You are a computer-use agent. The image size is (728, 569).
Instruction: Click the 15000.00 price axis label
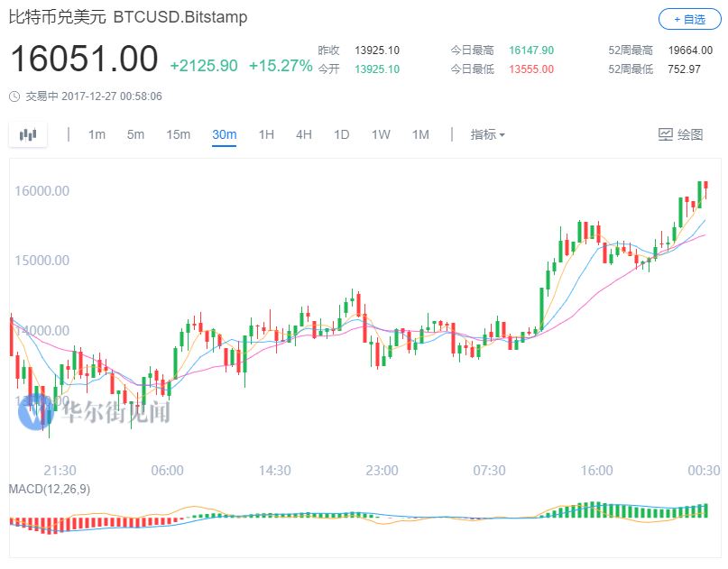coord(41,261)
